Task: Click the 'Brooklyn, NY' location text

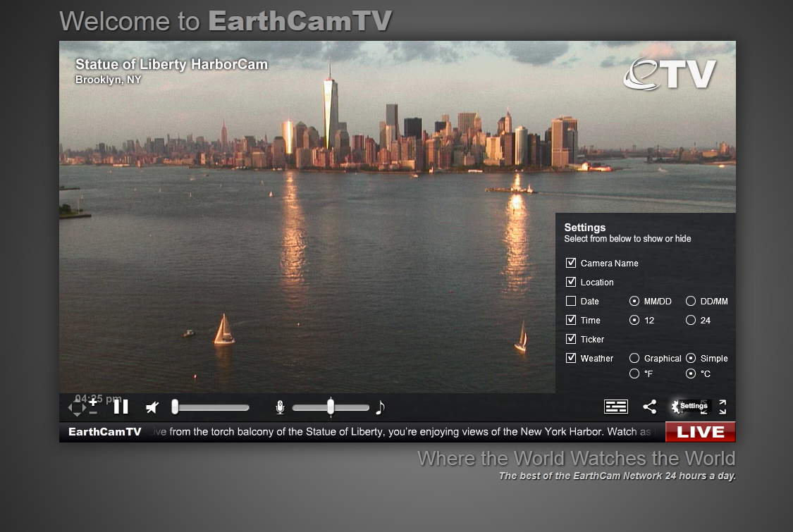Action: [109, 80]
